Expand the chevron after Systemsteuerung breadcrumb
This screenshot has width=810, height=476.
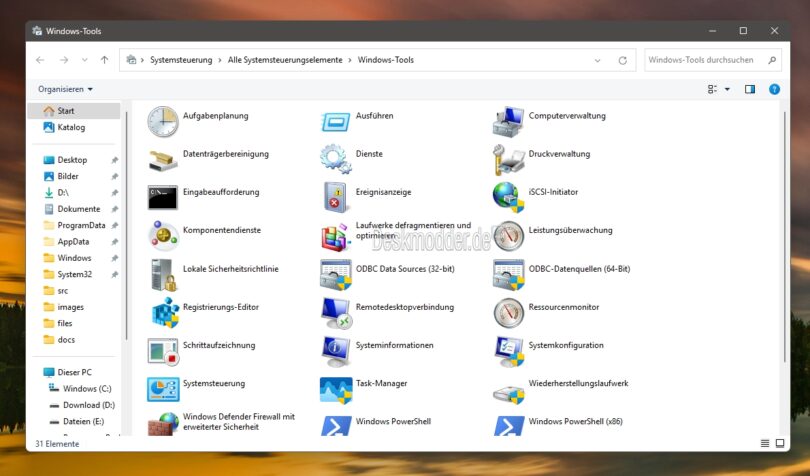[x=220, y=60]
